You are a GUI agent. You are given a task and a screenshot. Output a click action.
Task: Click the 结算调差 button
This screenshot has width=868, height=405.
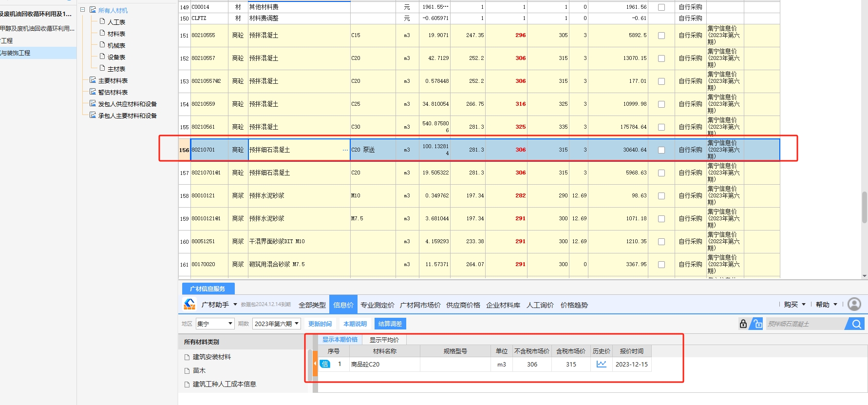(390, 324)
